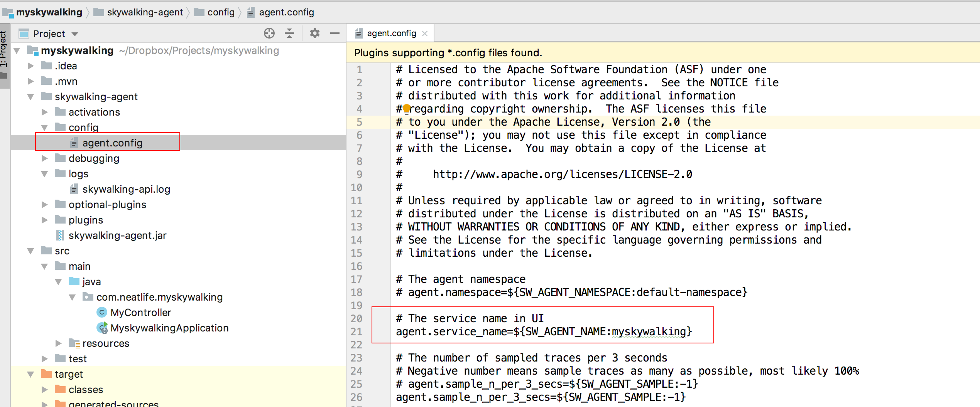Click the '# The agent namespace' comment line
Viewport: 980px width, 407px height.
point(461,279)
